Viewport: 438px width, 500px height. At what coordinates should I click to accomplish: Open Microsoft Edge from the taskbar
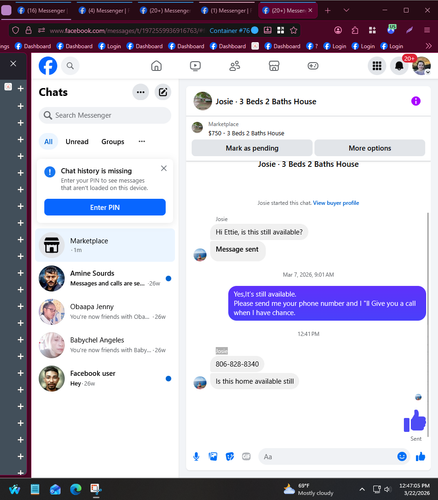coord(76,489)
